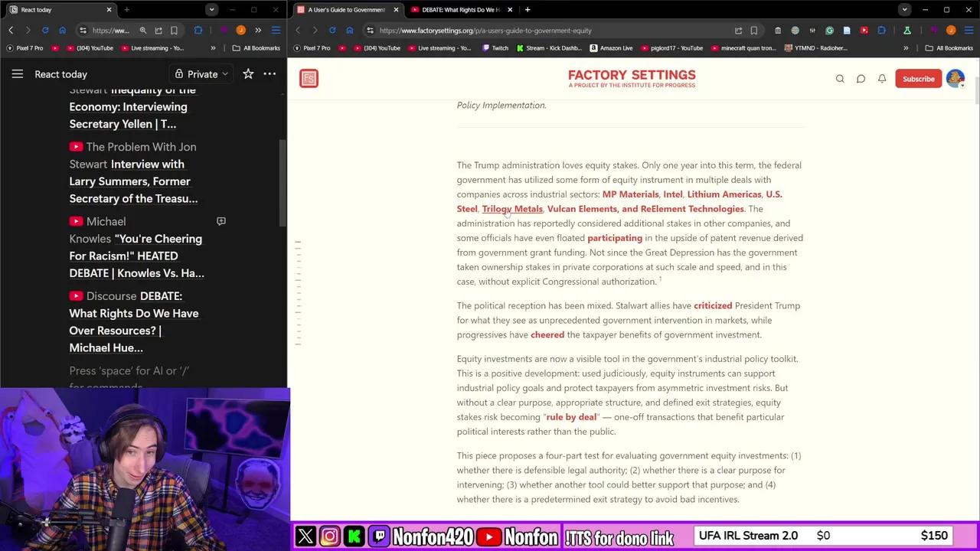Image resolution: width=980 pixels, height=551 pixels.
Task: Click comment icon beside Michael Knowles entry
Action: pos(220,221)
